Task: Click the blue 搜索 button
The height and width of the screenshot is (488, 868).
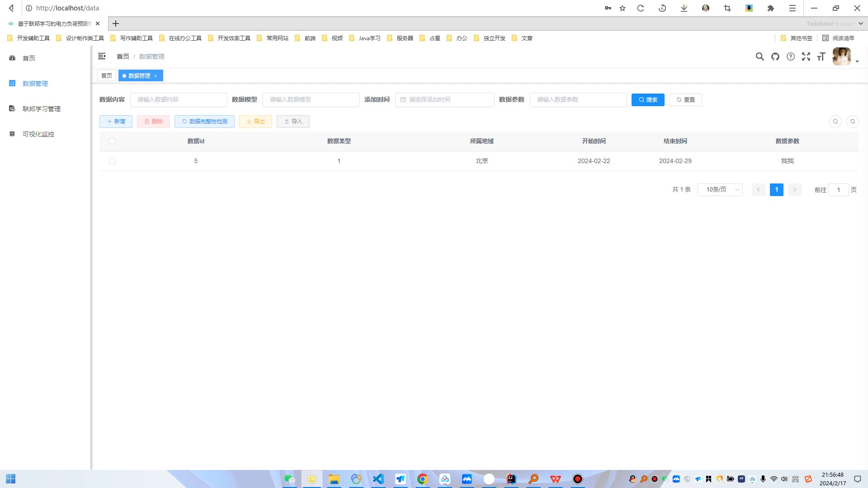Action: point(647,99)
